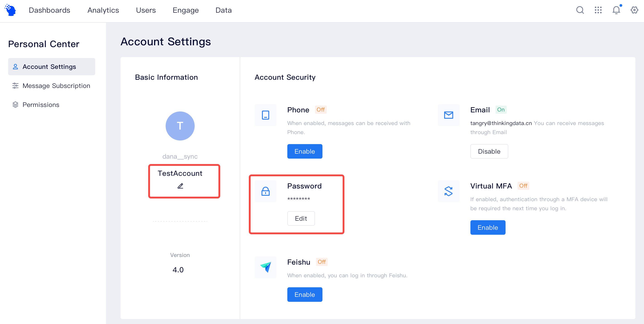
Task: Click the Feishu logo icon
Action: coord(266,267)
